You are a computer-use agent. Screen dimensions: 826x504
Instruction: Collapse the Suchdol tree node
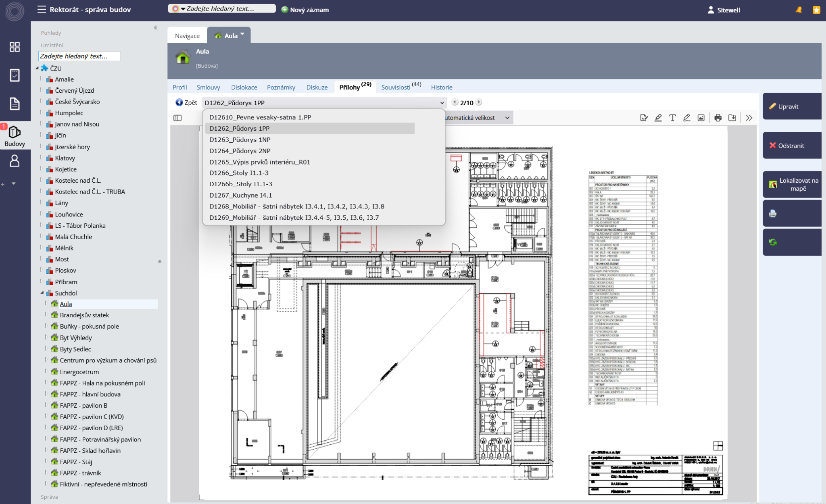(42, 293)
